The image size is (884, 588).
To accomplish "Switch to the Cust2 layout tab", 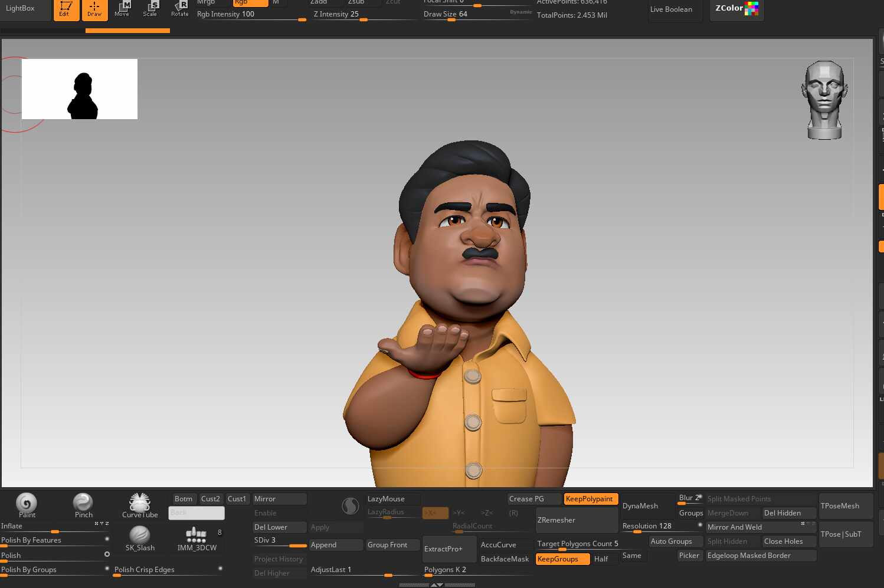I will point(211,499).
